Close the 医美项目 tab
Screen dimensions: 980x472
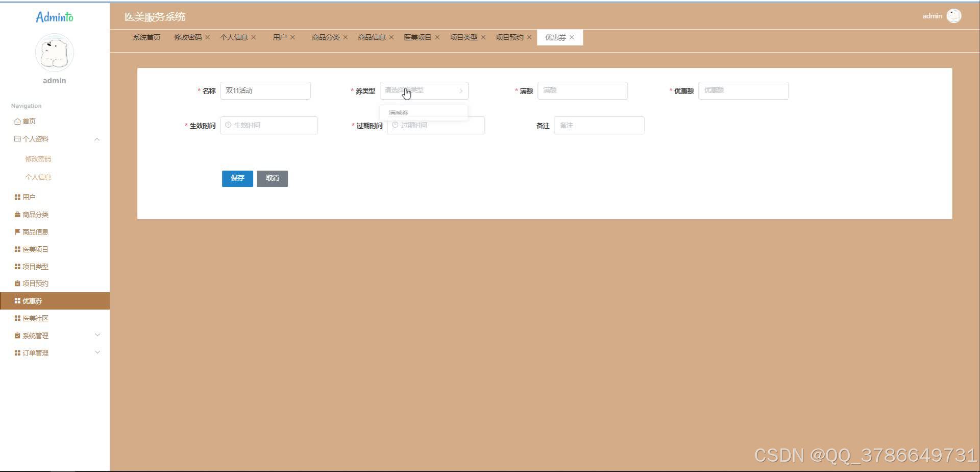click(437, 37)
